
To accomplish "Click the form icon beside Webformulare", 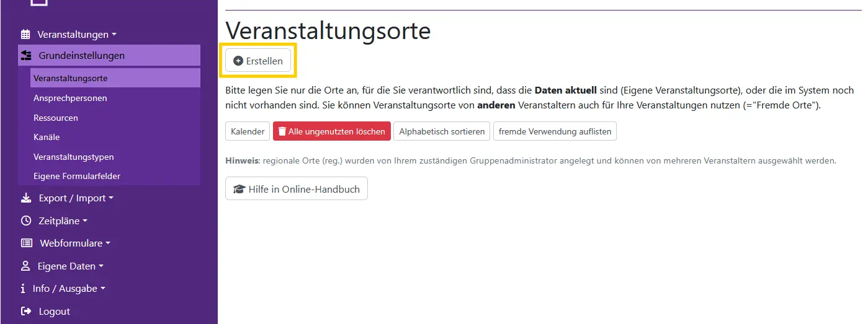I will point(27,243).
